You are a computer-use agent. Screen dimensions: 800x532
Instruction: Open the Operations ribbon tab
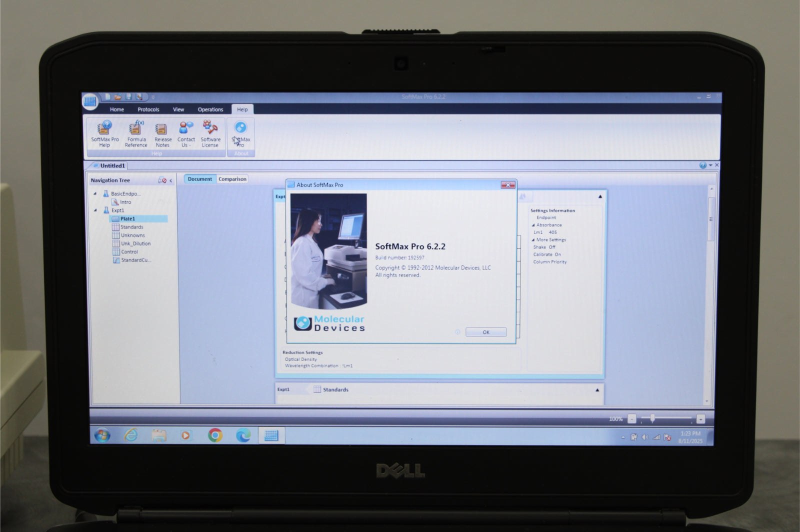(x=210, y=109)
